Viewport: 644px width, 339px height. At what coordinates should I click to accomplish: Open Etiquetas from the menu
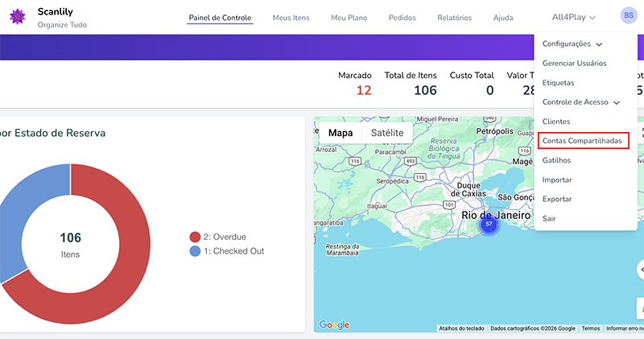click(x=558, y=83)
